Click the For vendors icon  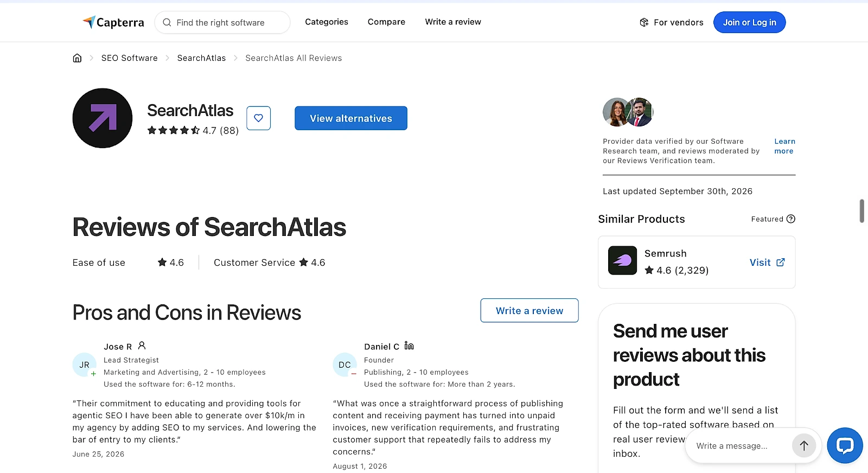(644, 22)
